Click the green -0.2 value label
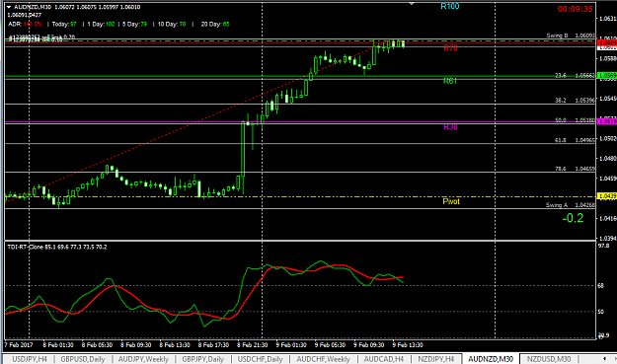Viewport: 617px width, 364px height. pyautogui.click(x=573, y=218)
